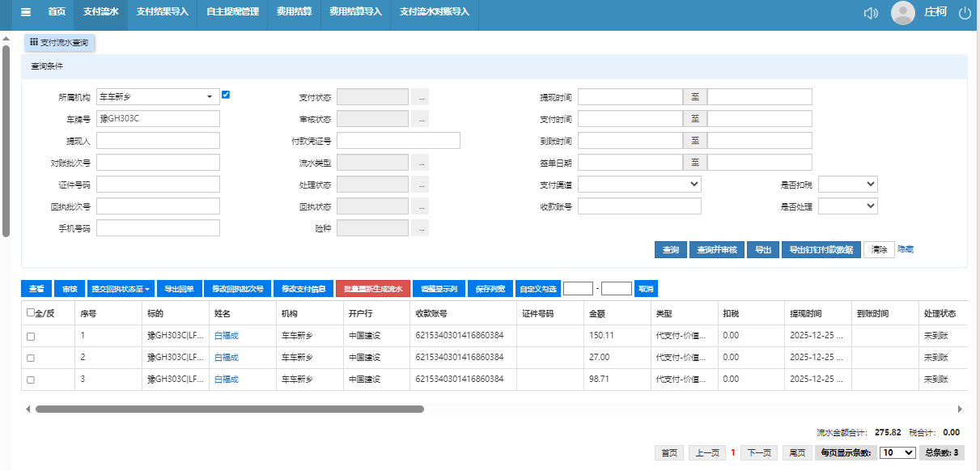Screen dimensions: 980x471
Task: Open the hamburger menu in the top bar
Action: coord(26,13)
